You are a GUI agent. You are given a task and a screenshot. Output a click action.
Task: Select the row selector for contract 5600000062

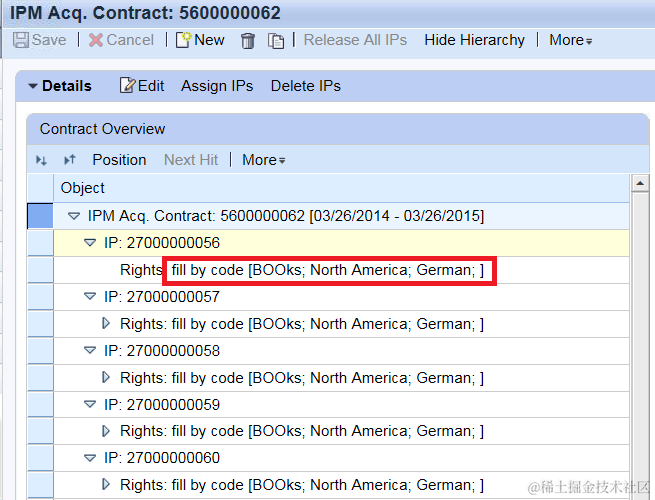coord(40,216)
